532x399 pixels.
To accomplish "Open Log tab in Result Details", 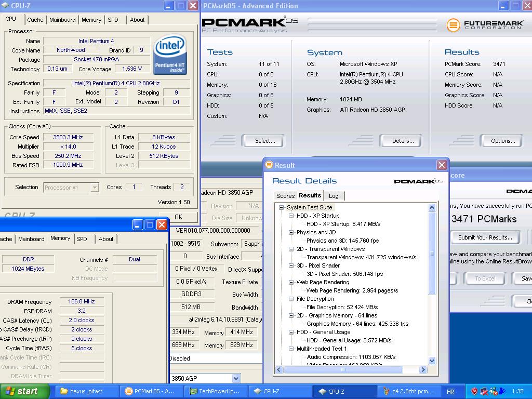I will coord(334,196).
